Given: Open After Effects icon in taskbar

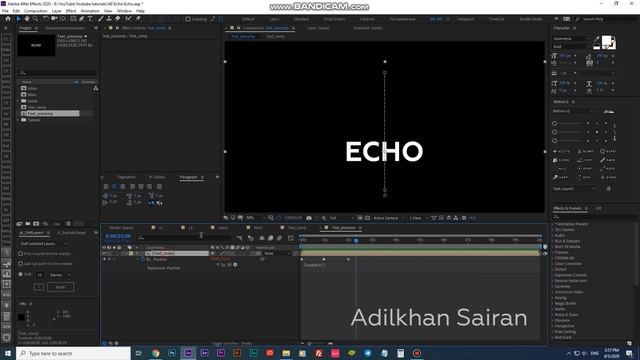Looking at the screenshot, I should [188, 353].
